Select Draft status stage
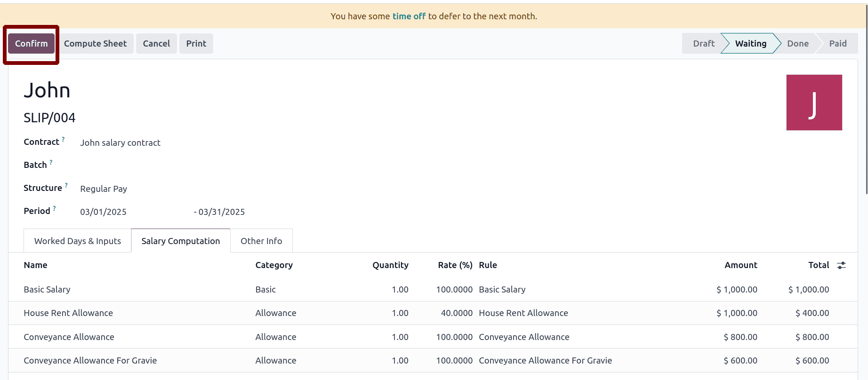 coord(703,43)
